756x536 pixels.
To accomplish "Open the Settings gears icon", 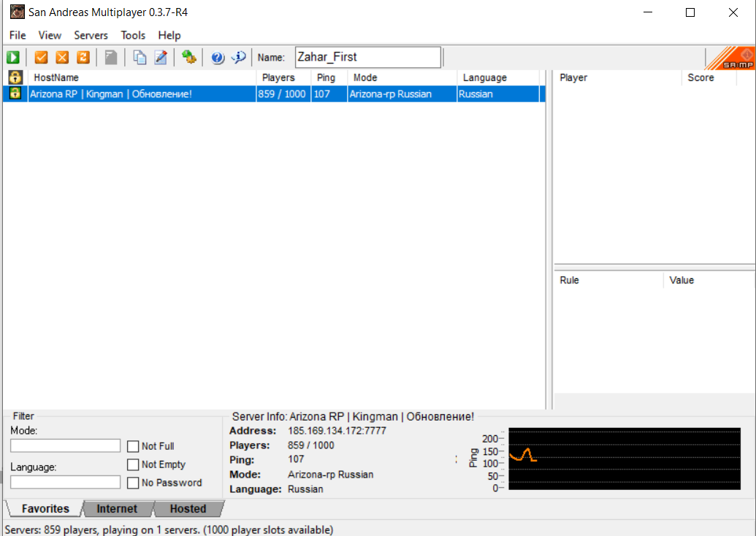I will [189, 58].
